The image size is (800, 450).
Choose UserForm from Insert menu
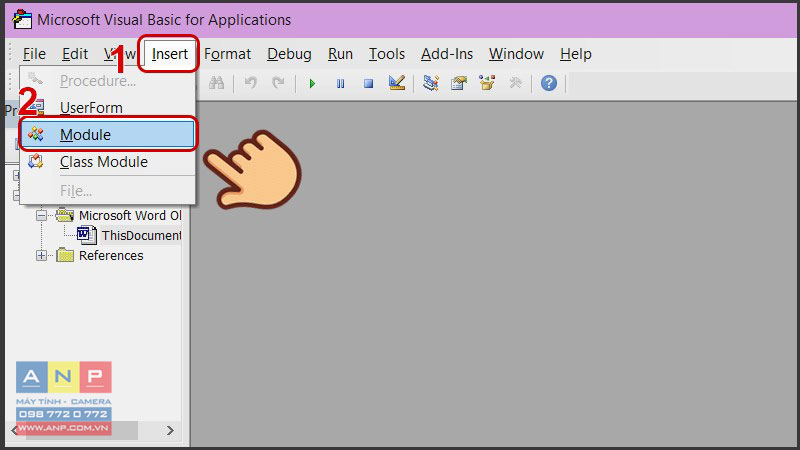point(107,108)
